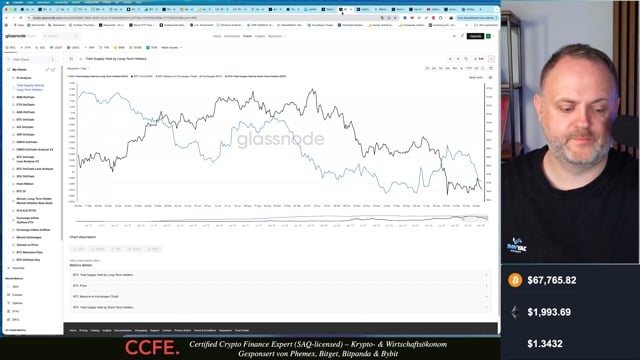Open Dashboards in top navigation
640x360 pixels.
tap(232, 36)
